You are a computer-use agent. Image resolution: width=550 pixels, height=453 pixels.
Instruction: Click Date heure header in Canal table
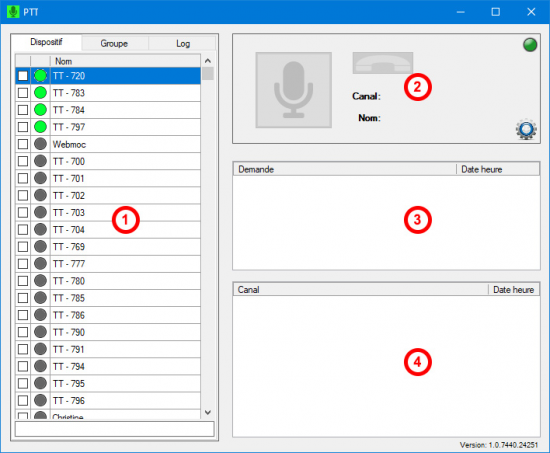tap(514, 290)
